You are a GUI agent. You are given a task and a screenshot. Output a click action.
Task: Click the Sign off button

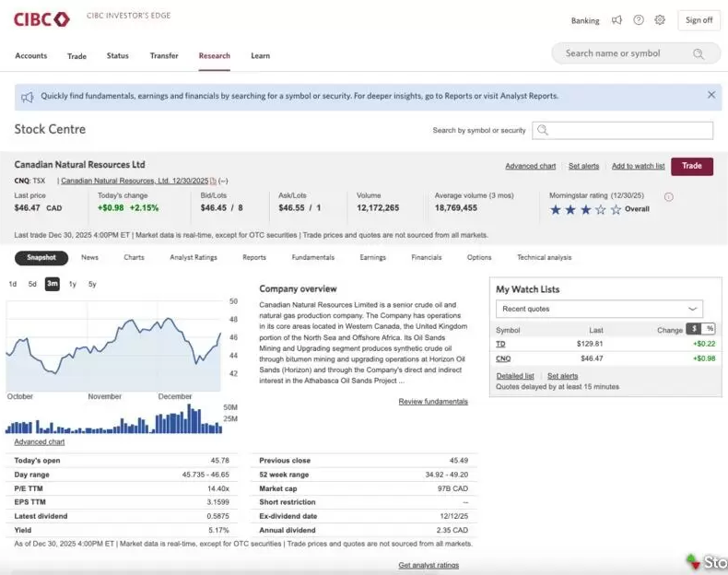(699, 20)
